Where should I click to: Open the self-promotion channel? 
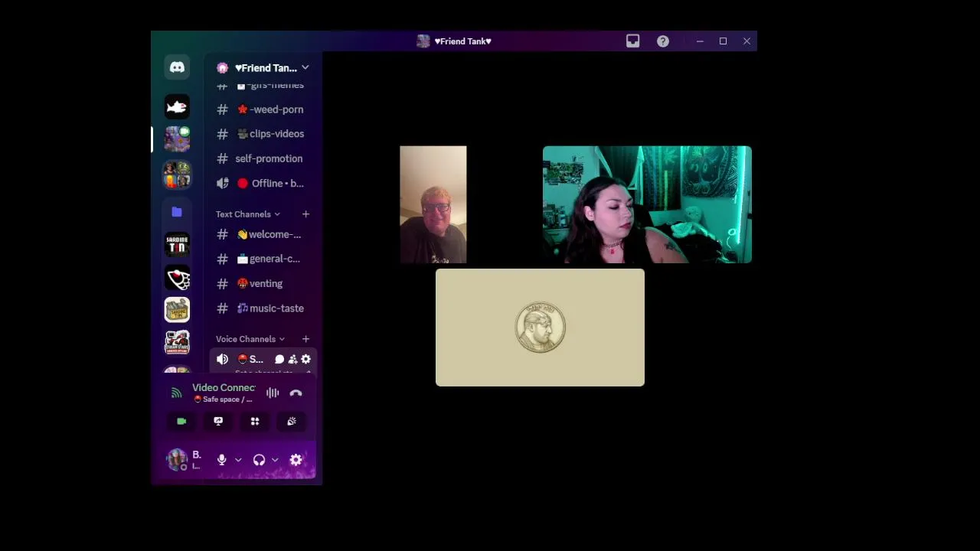click(263, 158)
